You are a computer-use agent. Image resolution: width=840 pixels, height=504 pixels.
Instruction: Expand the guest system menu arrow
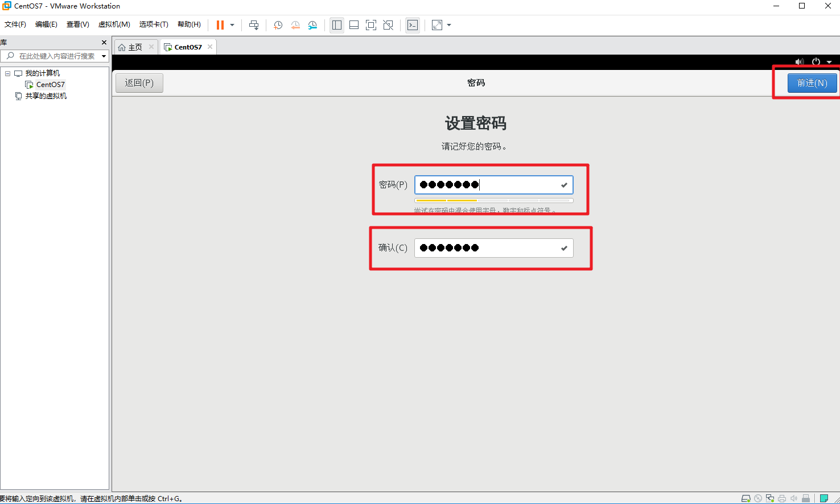coord(829,62)
